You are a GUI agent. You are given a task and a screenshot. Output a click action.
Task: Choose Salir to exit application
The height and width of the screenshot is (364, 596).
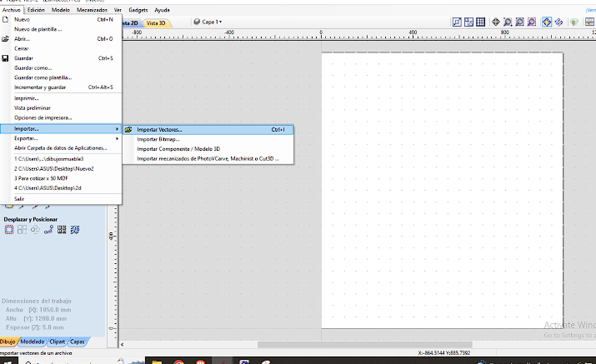tap(61, 199)
